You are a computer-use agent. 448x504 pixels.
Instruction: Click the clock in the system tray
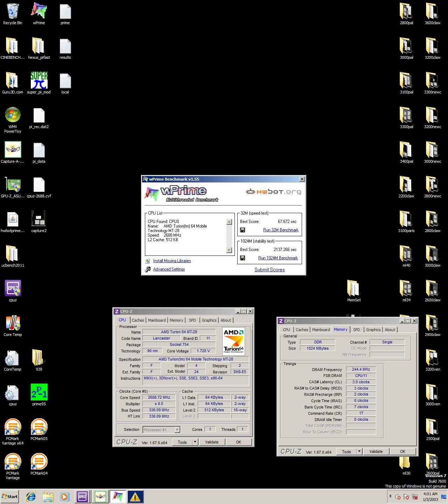430,496
